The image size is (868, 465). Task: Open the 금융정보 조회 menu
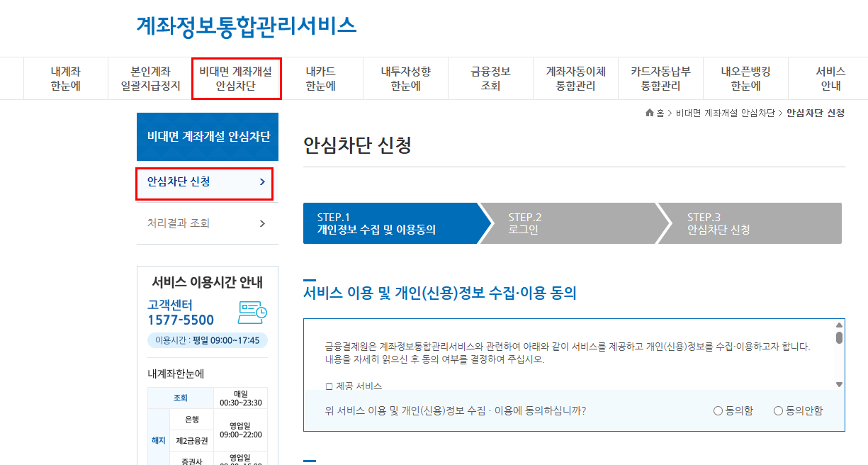[x=490, y=78]
